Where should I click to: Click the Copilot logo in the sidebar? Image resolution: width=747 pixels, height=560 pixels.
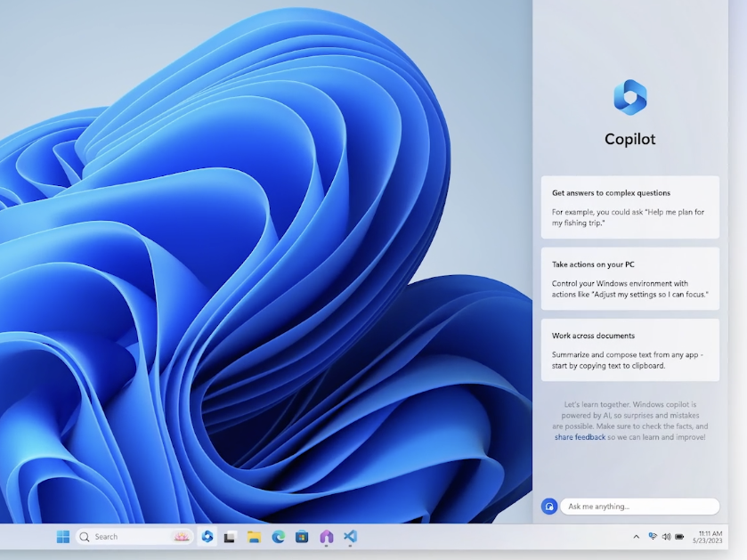click(x=629, y=97)
